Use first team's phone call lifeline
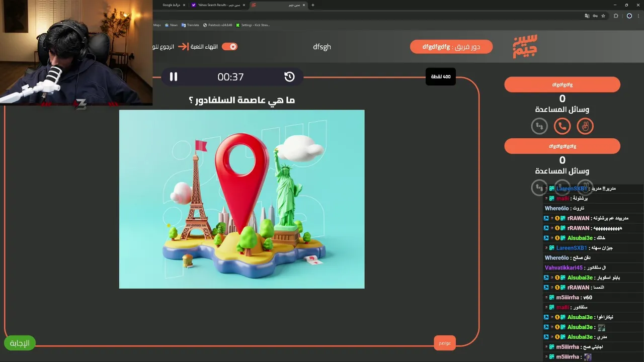This screenshot has height=362, width=644. tap(562, 126)
